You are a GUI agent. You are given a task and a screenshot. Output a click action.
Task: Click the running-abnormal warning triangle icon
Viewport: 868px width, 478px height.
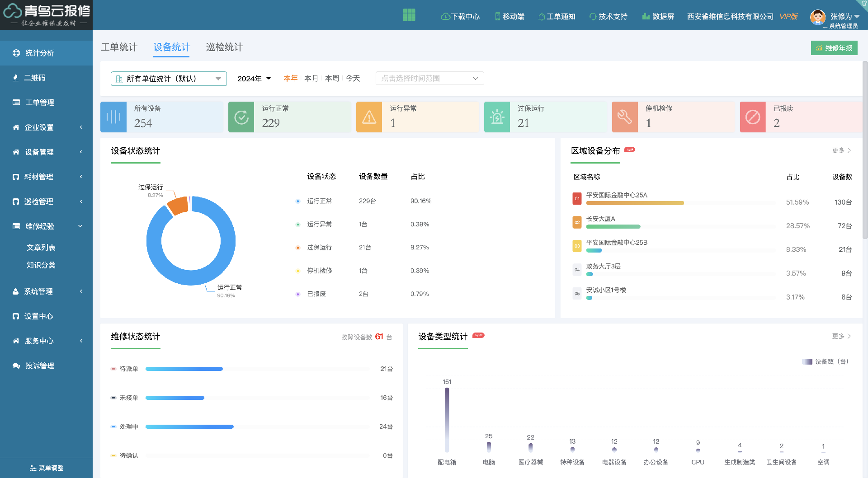(x=369, y=117)
